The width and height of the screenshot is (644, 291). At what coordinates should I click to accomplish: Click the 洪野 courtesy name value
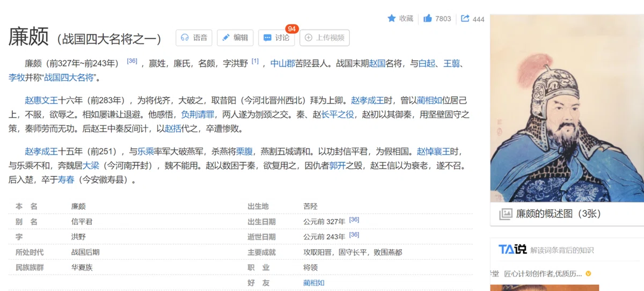[x=78, y=237]
